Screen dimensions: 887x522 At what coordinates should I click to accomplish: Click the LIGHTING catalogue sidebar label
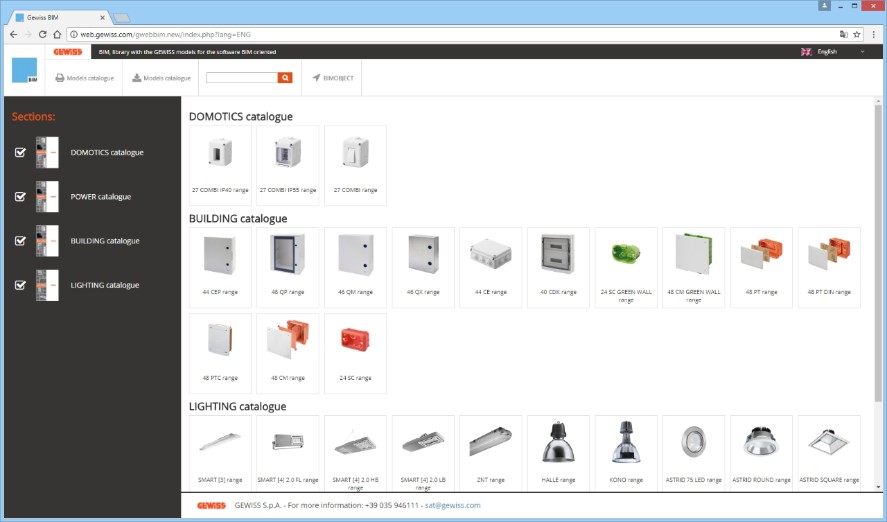coord(105,285)
